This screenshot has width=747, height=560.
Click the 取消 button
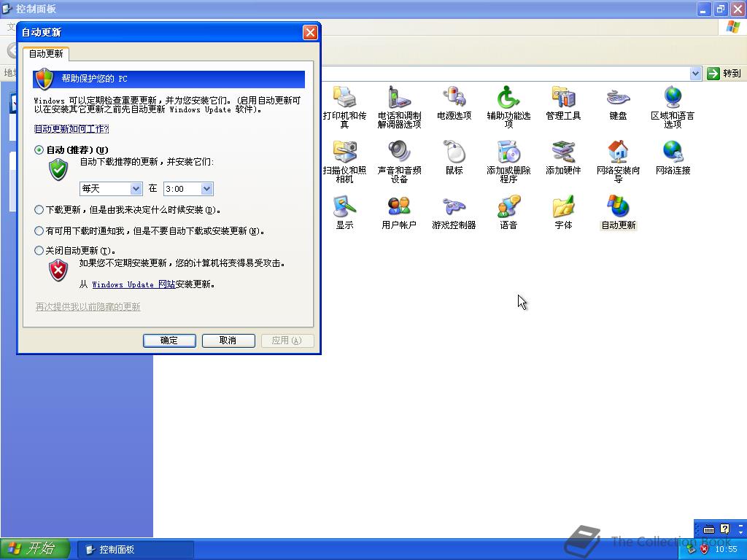tap(228, 341)
